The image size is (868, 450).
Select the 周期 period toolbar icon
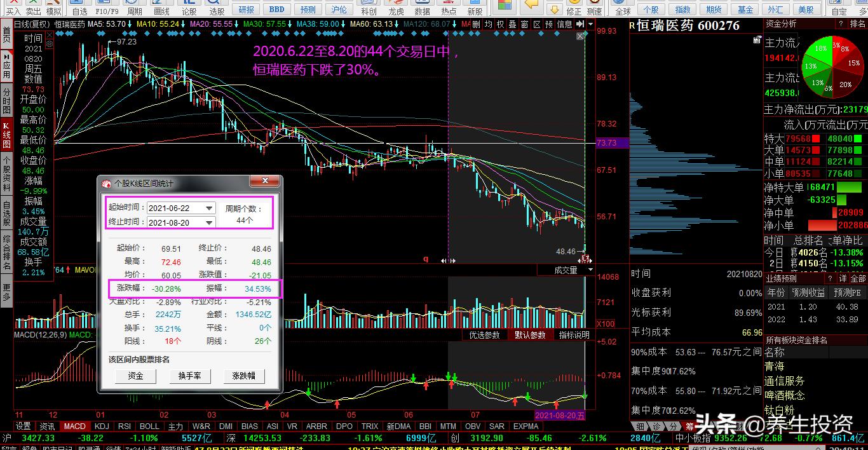(x=134, y=8)
